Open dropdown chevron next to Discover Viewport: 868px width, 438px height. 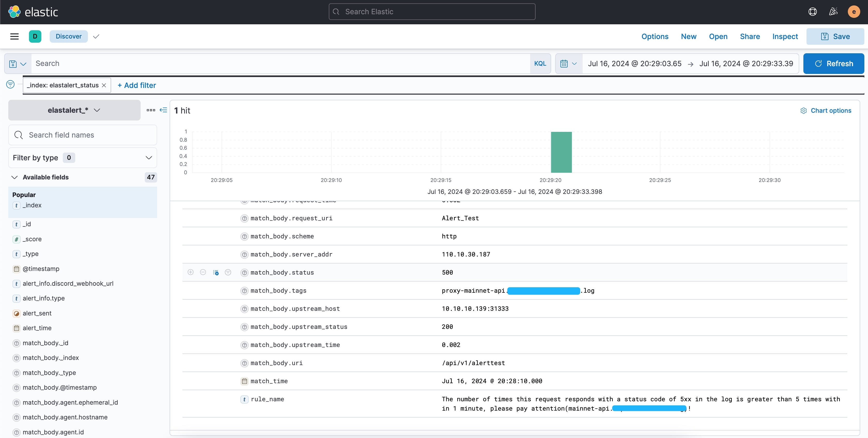pos(96,36)
